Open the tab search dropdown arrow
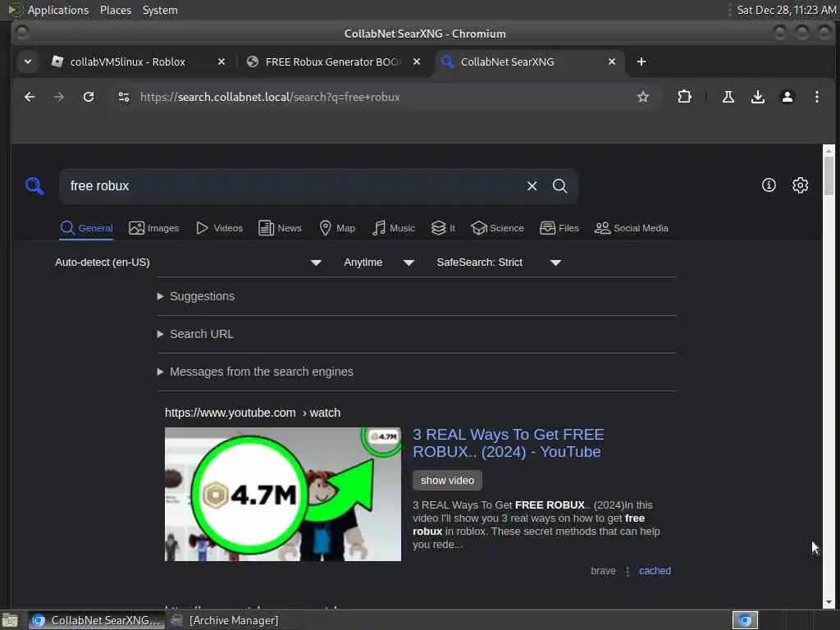 tap(28, 62)
